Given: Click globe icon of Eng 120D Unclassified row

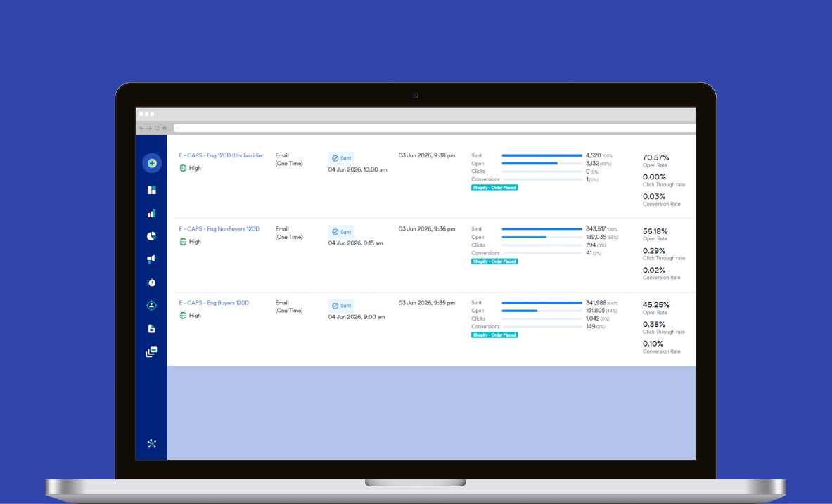Looking at the screenshot, I should tap(183, 168).
